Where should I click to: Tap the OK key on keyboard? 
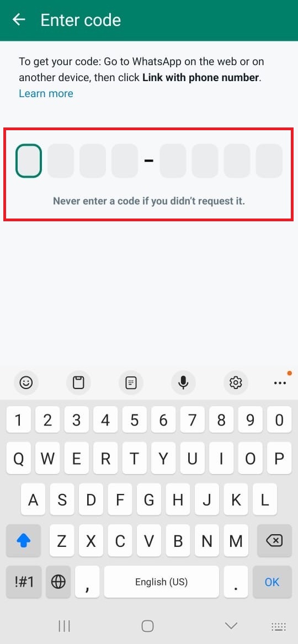tap(272, 582)
